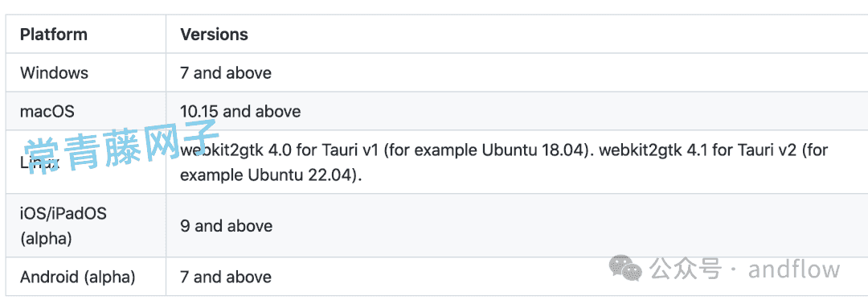Screen dimensions: 868x304
Task: Click the blue '常青藤网子' watermark
Action: pos(122,146)
